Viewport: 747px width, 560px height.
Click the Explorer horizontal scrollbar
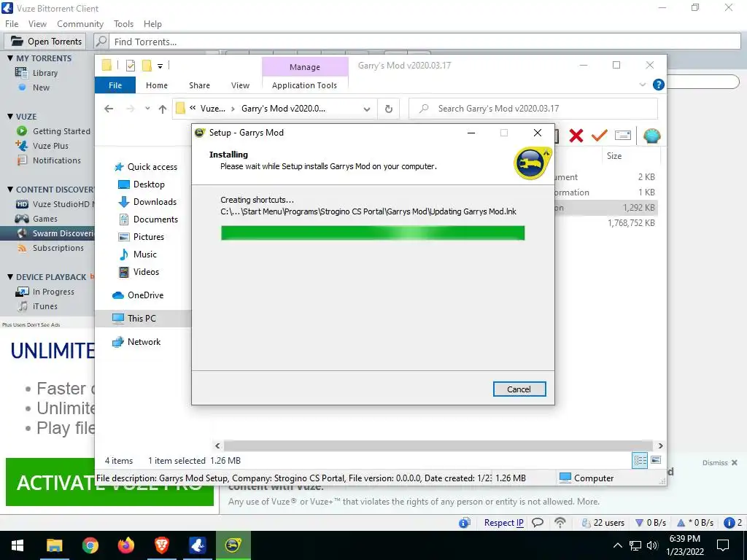438,446
